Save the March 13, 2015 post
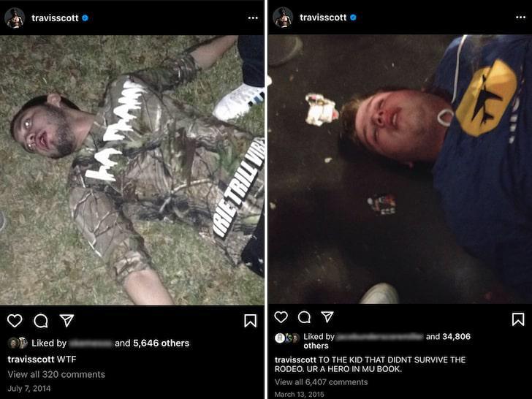This screenshot has width=532, height=399. pos(518,319)
